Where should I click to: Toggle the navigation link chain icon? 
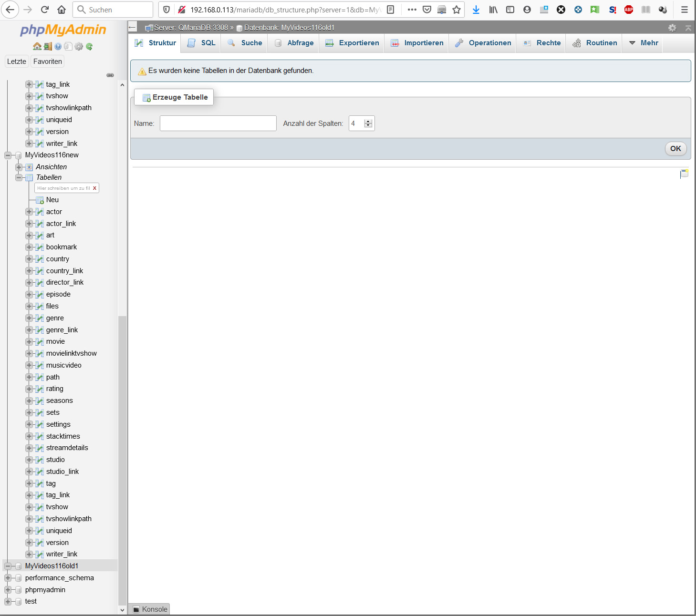(x=110, y=75)
